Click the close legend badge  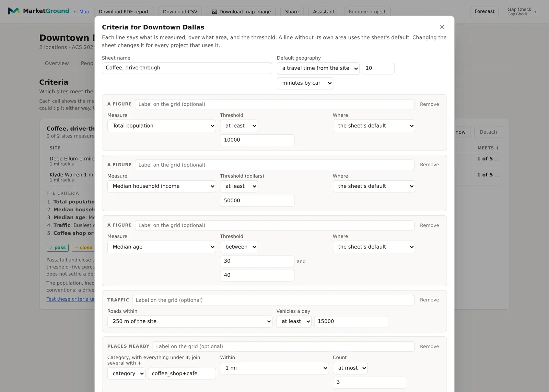(x=83, y=248)
